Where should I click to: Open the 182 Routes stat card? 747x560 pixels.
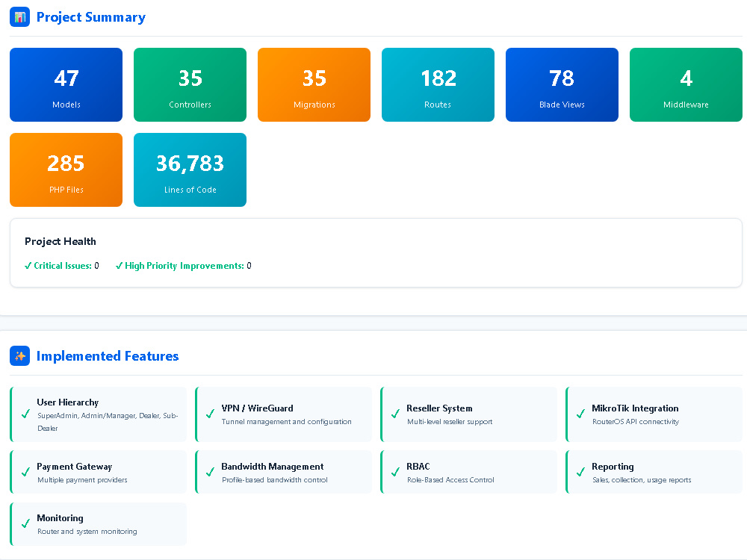pos(438,85)
